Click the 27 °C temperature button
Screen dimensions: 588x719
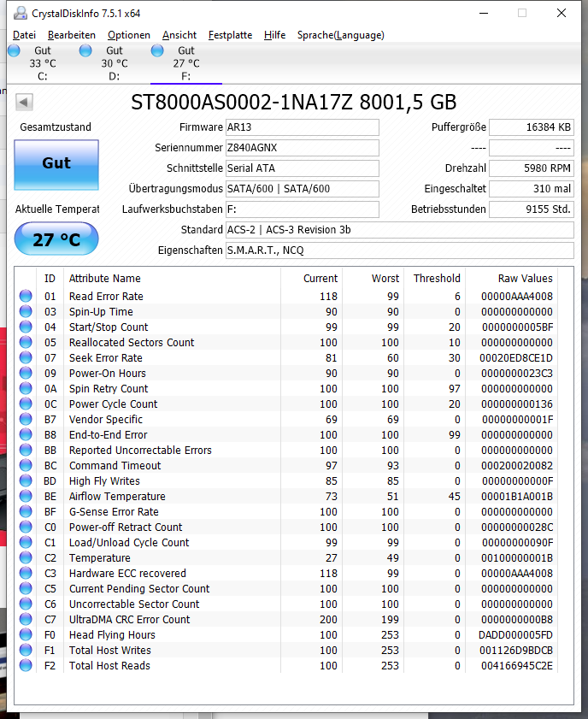56,239
